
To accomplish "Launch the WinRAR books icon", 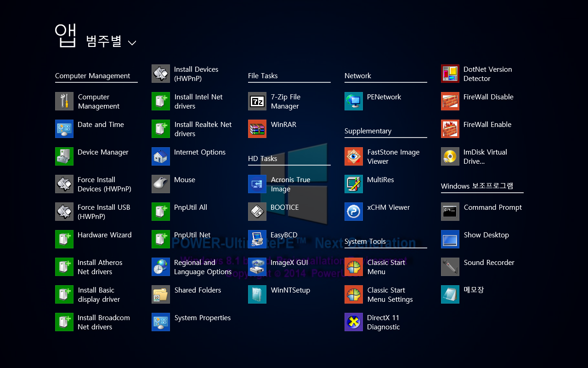I will (257, 129).
